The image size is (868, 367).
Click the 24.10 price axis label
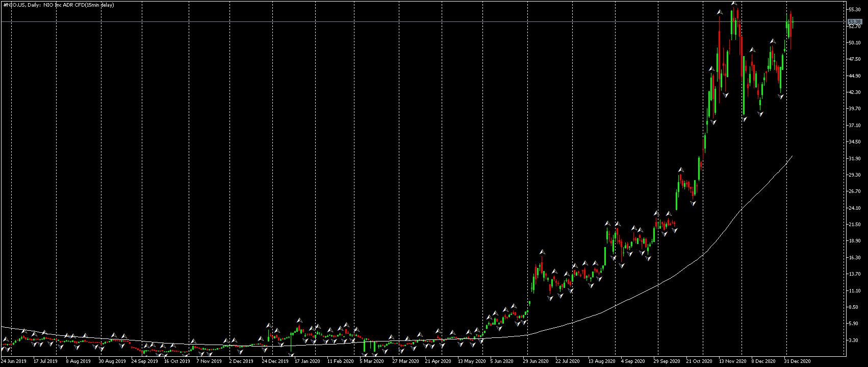coord(855,208)
